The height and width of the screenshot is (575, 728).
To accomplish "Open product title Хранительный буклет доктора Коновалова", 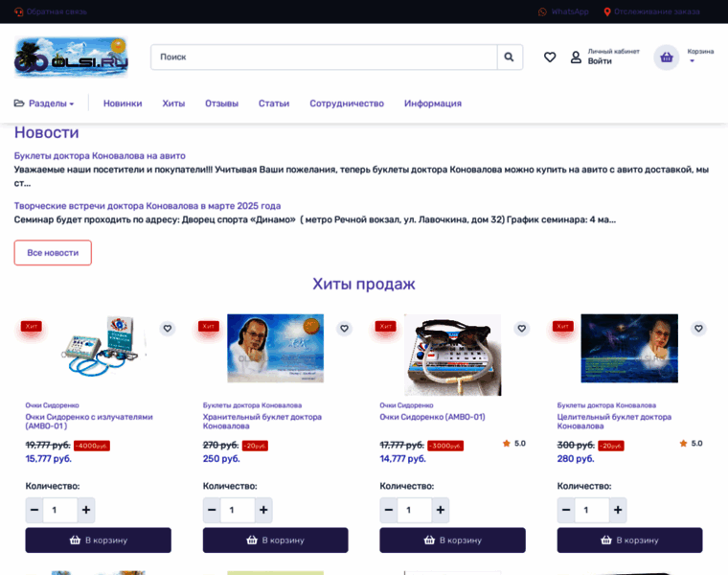I will [262, 422].
